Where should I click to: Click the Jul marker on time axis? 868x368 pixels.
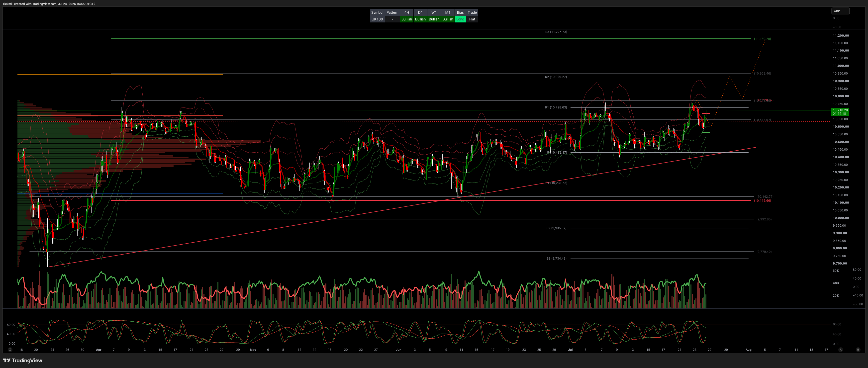(571, 350)
